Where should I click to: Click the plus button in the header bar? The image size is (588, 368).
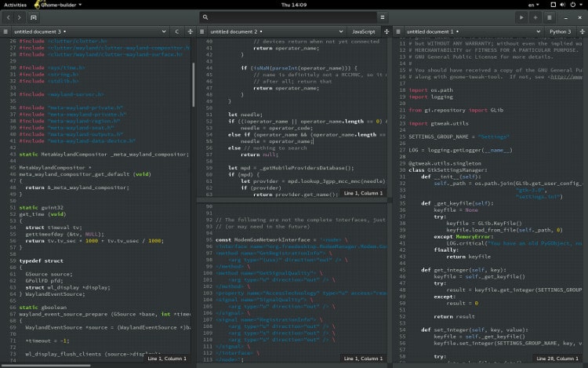pos(535,17)
